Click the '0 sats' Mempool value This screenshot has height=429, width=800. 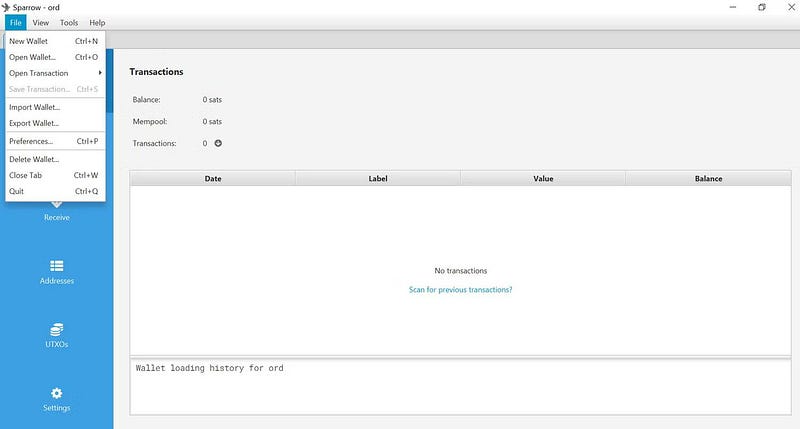[212, 121]
